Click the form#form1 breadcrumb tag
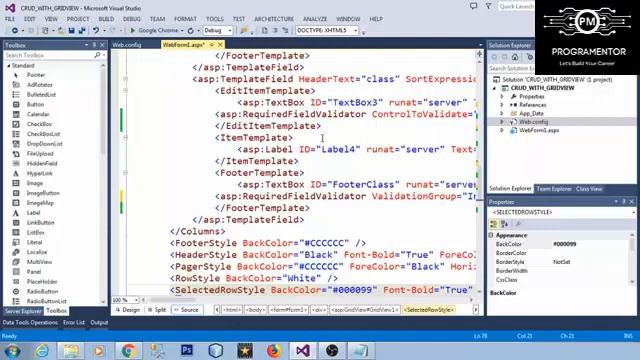 click(288, 310)
